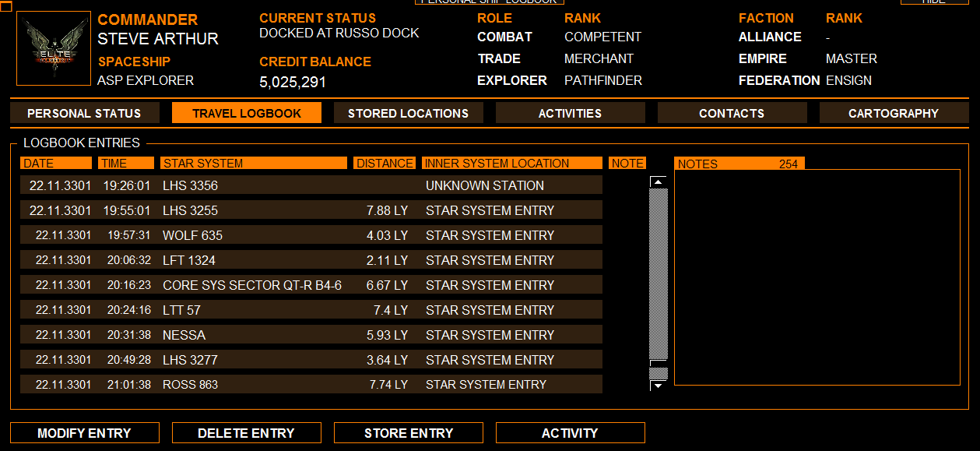Switch to the Travel Logbook tab

(x=247, y=113)
